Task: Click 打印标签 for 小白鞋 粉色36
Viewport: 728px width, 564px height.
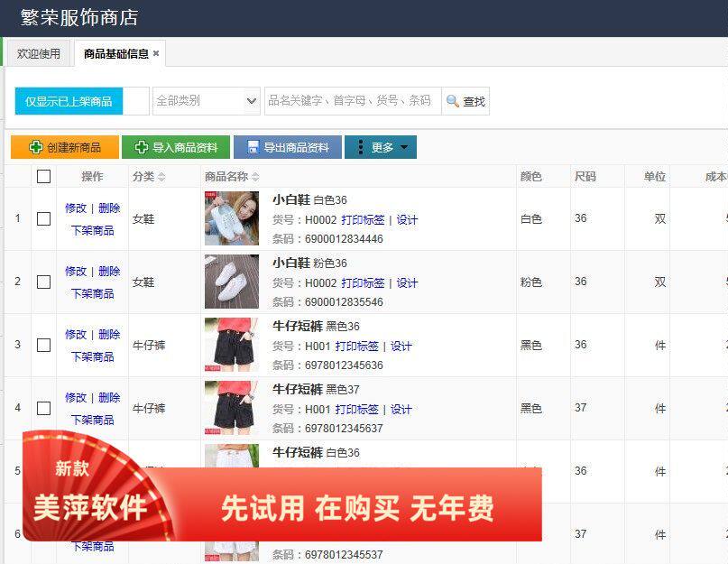Action: pos(363,283)
